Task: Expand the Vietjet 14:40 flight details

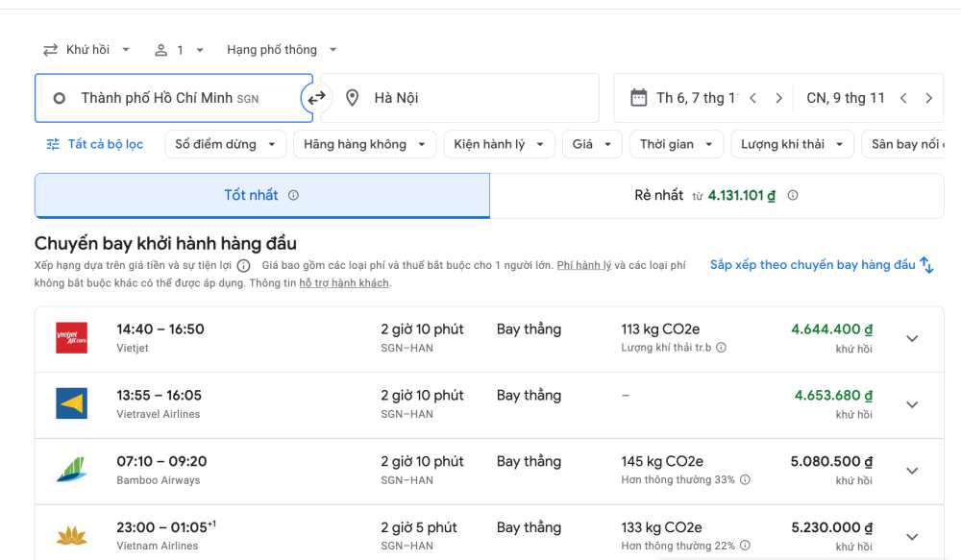Action: point(912,338)
